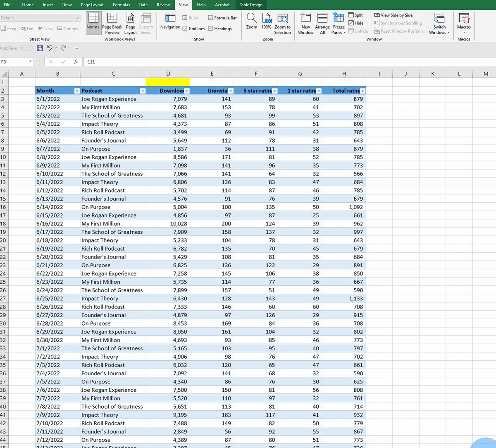Select row 9 header

pyautogui.click(x=3, y=149)
